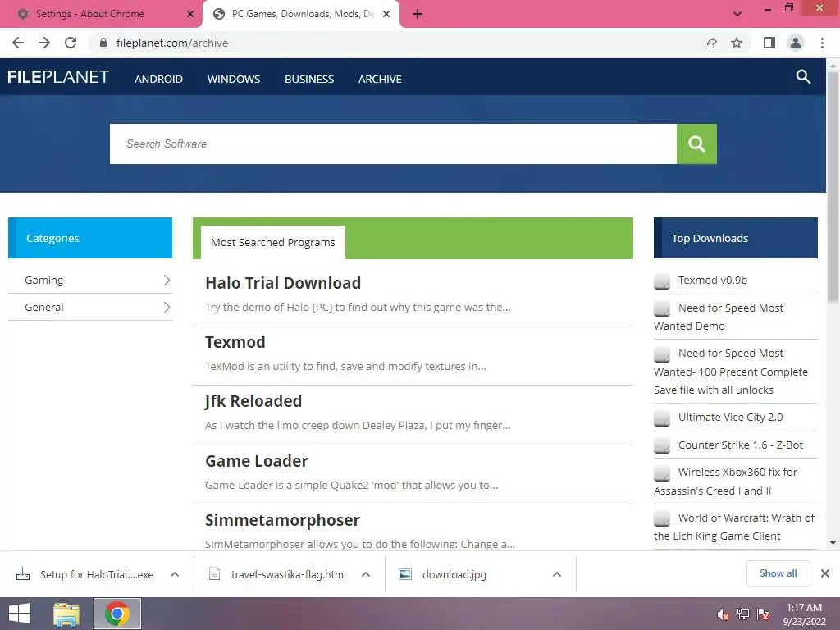840x630 pixels.
Task: Click inside the Search Software field
Action: point(393,144)
